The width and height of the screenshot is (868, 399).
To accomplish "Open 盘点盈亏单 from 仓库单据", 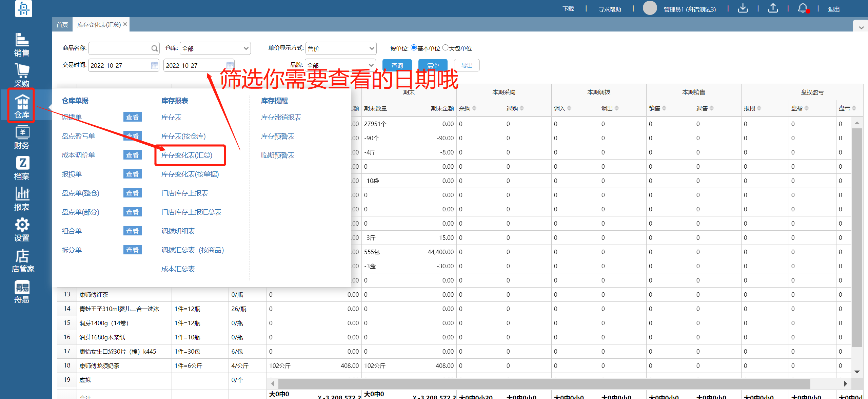I will (78, 136).
